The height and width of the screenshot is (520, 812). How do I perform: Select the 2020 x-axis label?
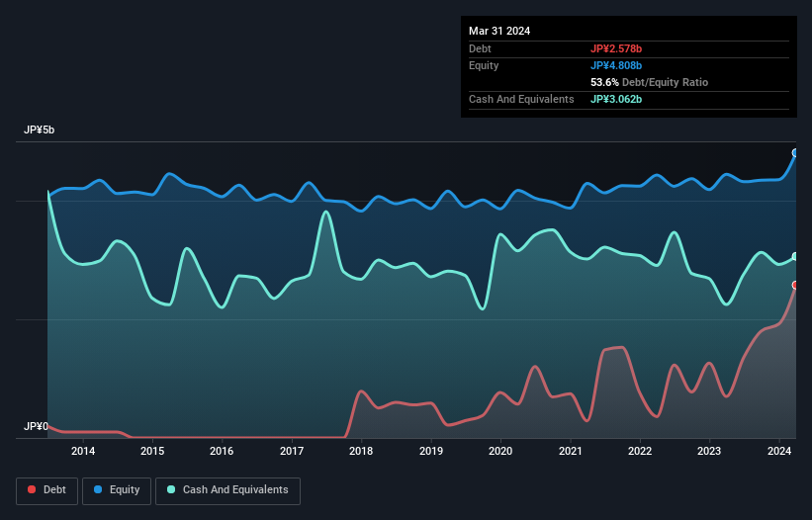pyautogui.click(x=500, y=451)
